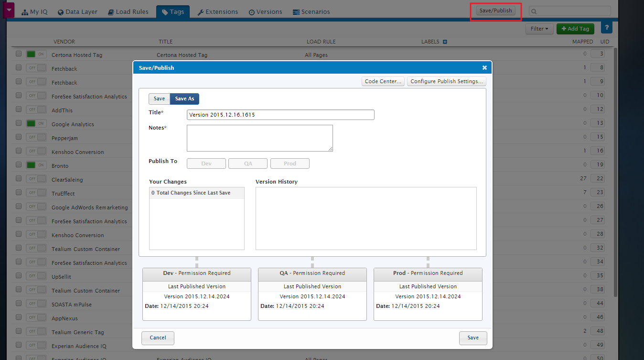Image resolution: width=644 pixels, height=360 pixels.
Task: Click the Title input field
Action: click(280, 115)
